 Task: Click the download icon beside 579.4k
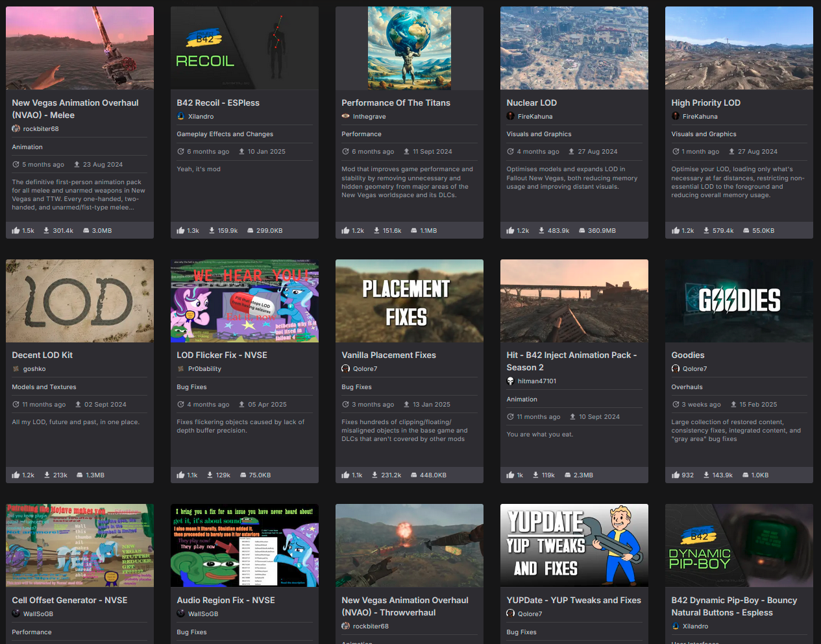pyautogui.click(x=705, y=230)
